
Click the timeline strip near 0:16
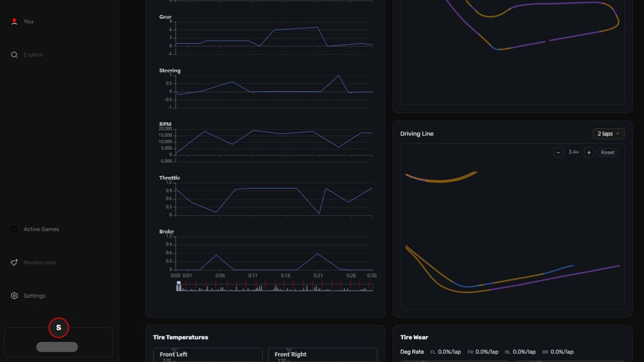[x=285, y=287]
